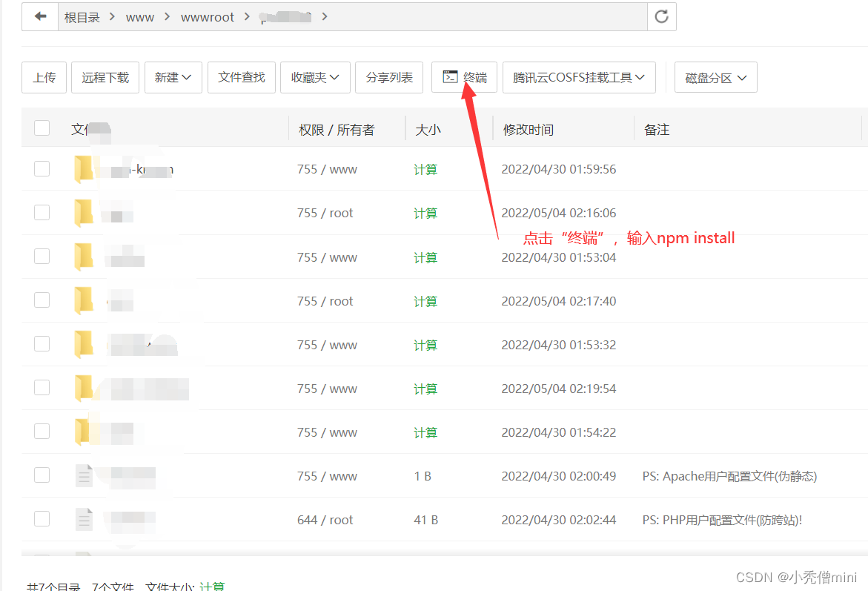
Task: Open the folder modified 2022/04/30 01:53:04
Action: 85,257
